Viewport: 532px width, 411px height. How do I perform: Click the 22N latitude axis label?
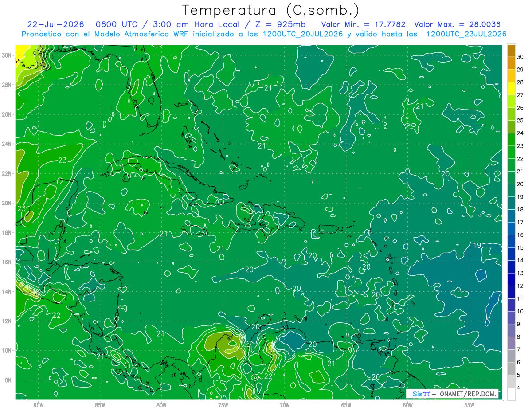click(x=8, y=173)
